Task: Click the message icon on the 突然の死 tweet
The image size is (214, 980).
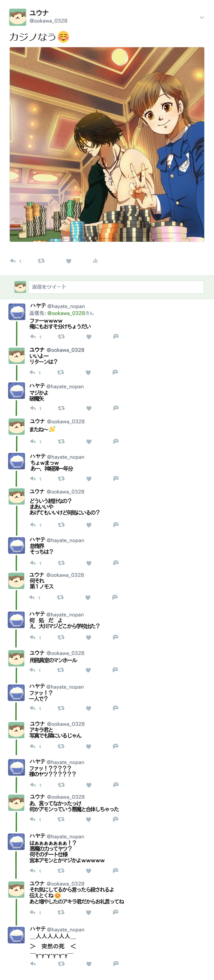Action: 116,963
